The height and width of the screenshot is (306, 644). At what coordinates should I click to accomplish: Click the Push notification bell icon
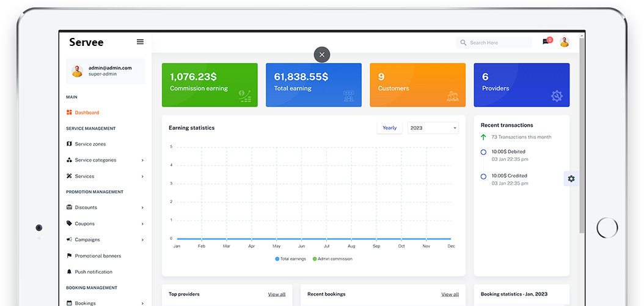tap(69, 272)
